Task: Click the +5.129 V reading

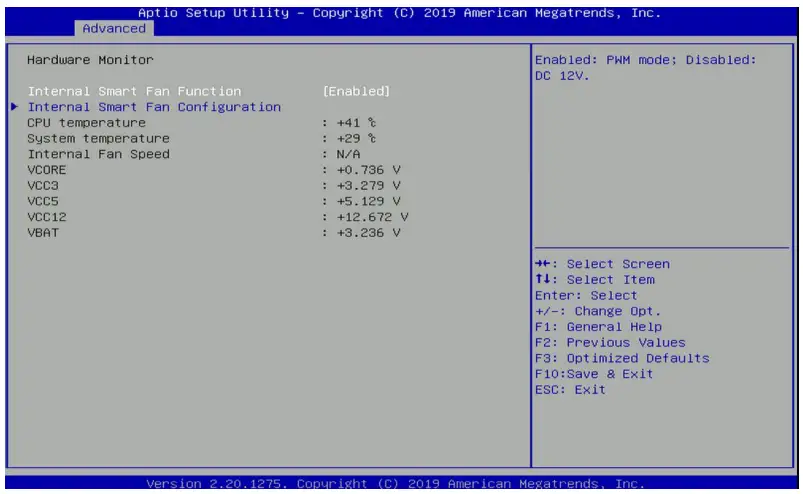Action: click(368, 201)
